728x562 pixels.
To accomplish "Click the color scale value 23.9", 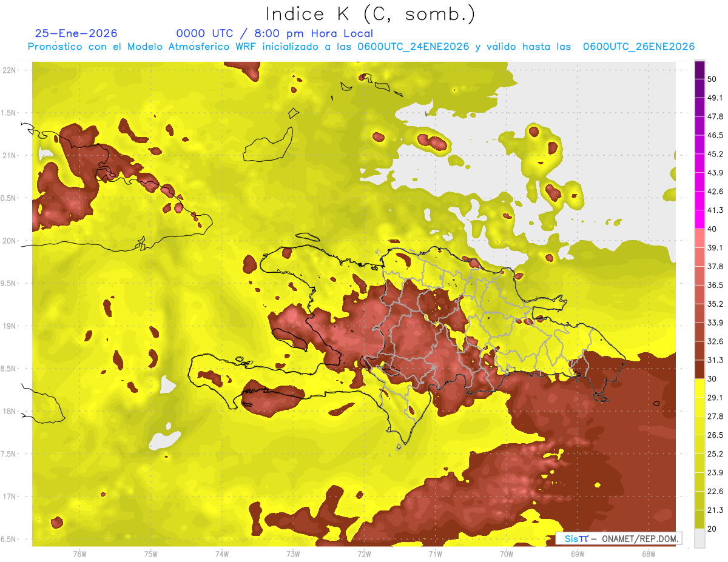I will point(715,473).
